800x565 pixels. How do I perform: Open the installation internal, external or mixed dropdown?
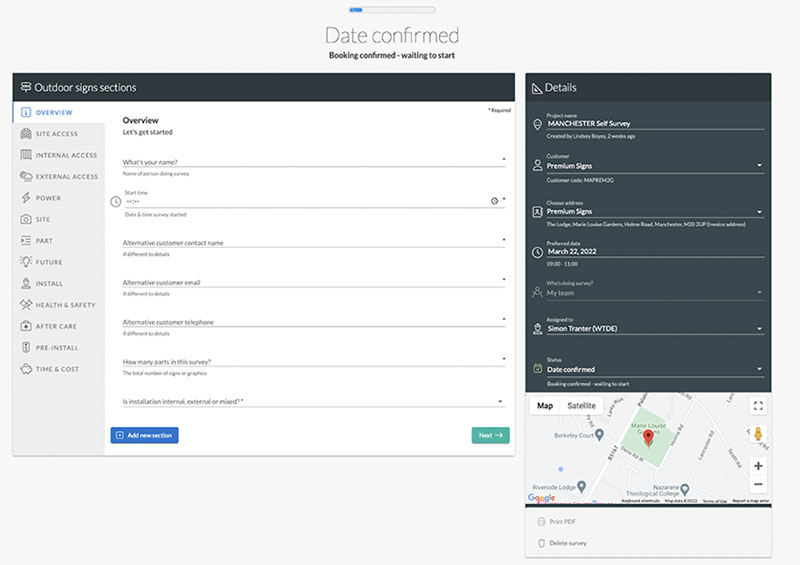pos(313,402)
